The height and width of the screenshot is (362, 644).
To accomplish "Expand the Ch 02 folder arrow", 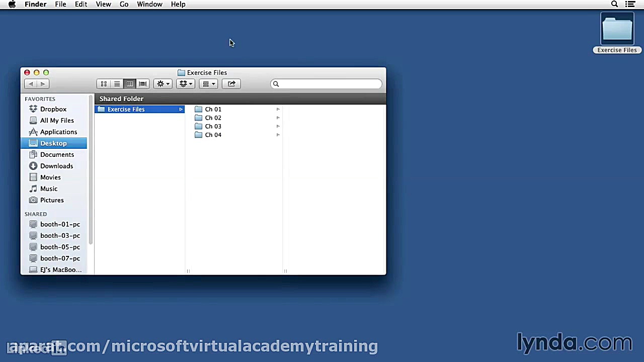I will point(278,118).
